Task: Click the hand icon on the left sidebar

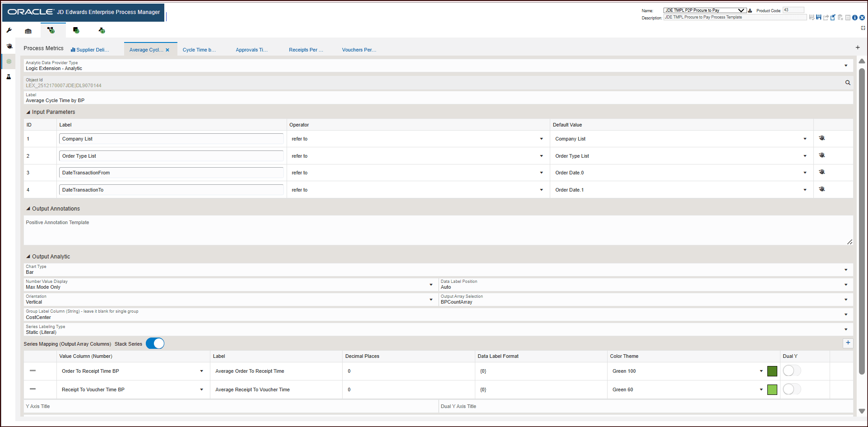Action: 9,46
